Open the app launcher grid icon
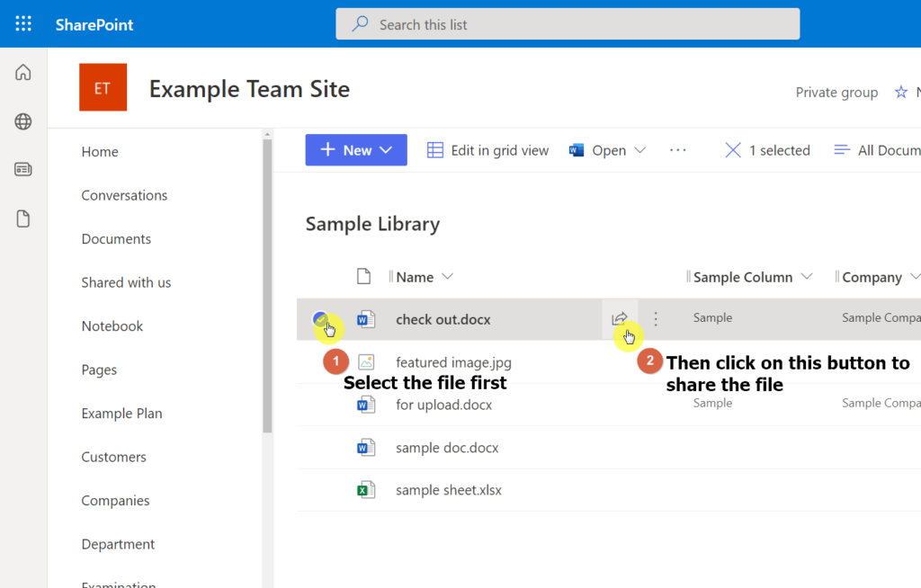The image size is (921, 588). 23,24
